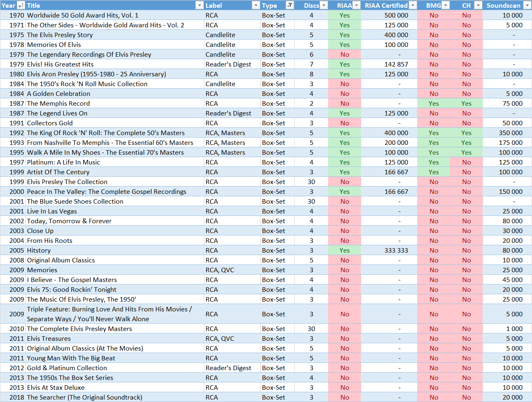532x402 pixels.
Task: Select RIAA Certified value 500 000
Action: (x=389, y=15)
